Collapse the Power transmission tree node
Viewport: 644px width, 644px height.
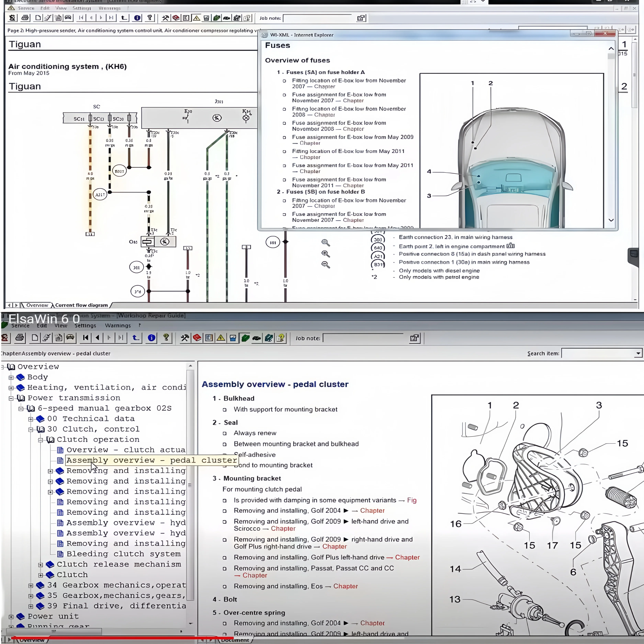pos(11,398)
